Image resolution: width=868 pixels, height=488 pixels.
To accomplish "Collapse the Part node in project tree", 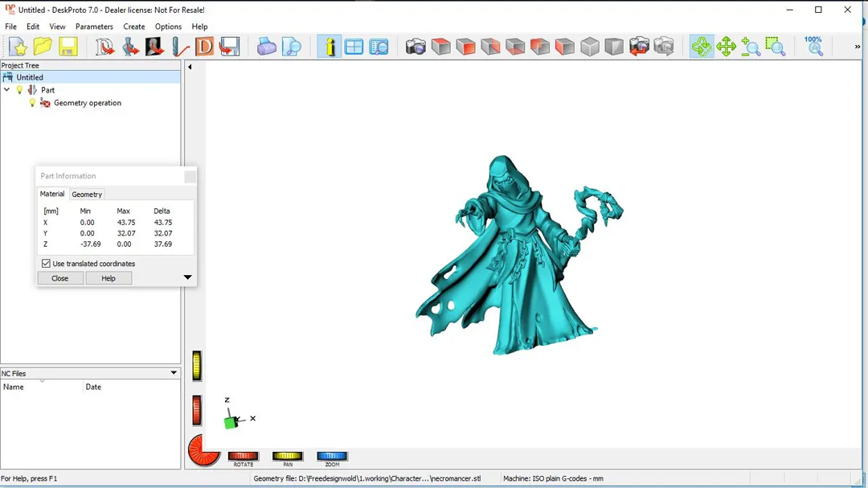I will [6, 90].
